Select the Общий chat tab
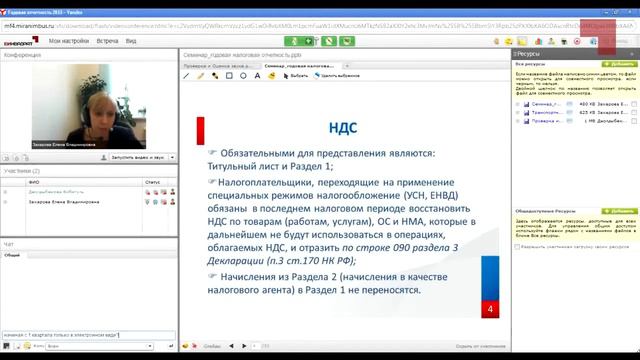This screenshot has width=640, height=360. tap(12, 255)
